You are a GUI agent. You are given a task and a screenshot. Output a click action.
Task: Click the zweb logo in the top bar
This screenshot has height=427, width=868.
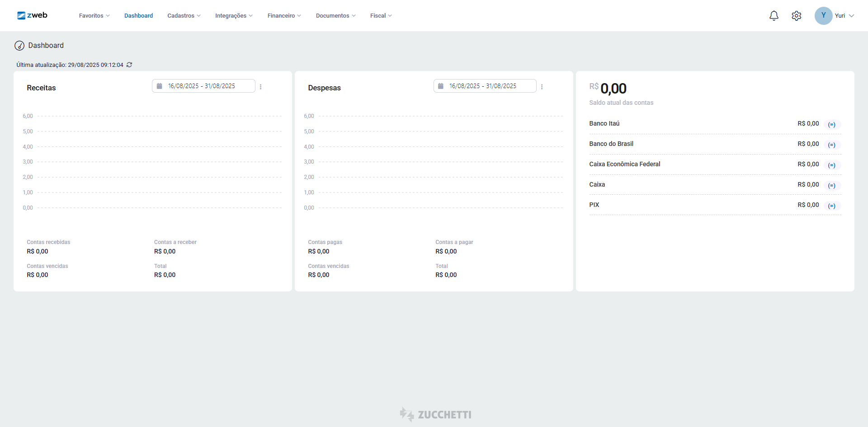[x=32, y=15]
